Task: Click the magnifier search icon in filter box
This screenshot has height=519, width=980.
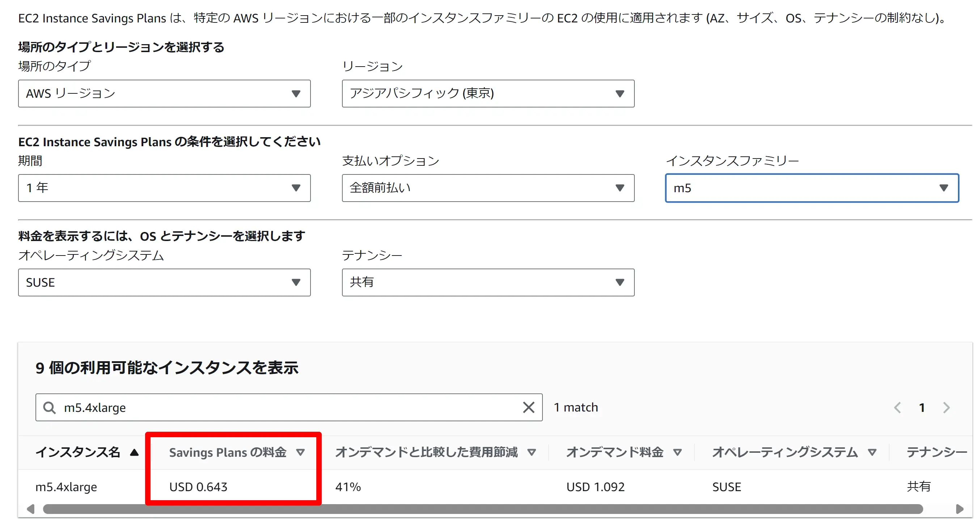Action: click(50, 408)
